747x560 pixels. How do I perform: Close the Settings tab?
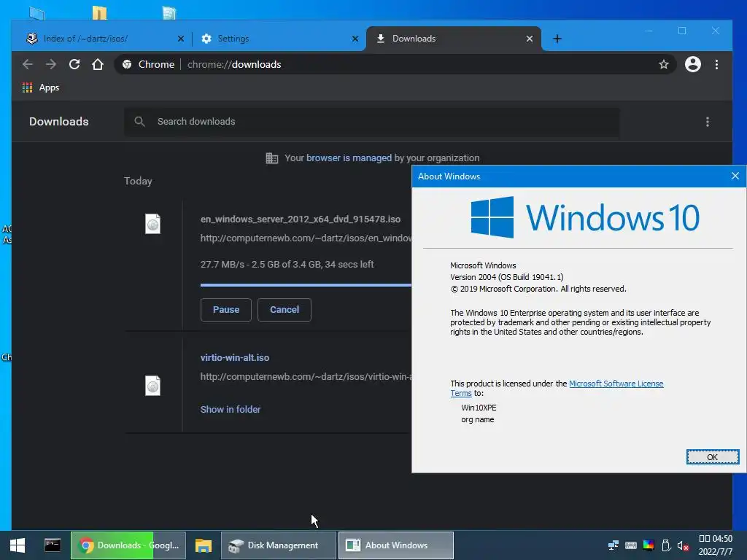point(355,39)
